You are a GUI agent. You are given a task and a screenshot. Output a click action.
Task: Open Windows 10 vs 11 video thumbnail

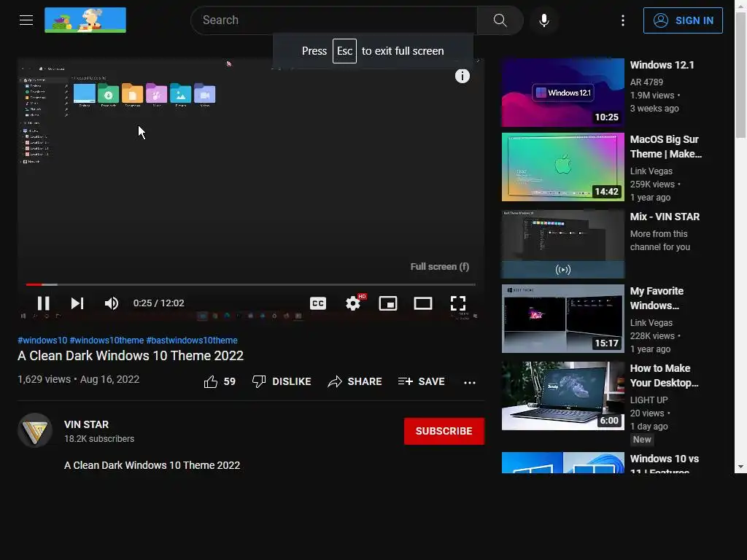[x=562, y=462]
